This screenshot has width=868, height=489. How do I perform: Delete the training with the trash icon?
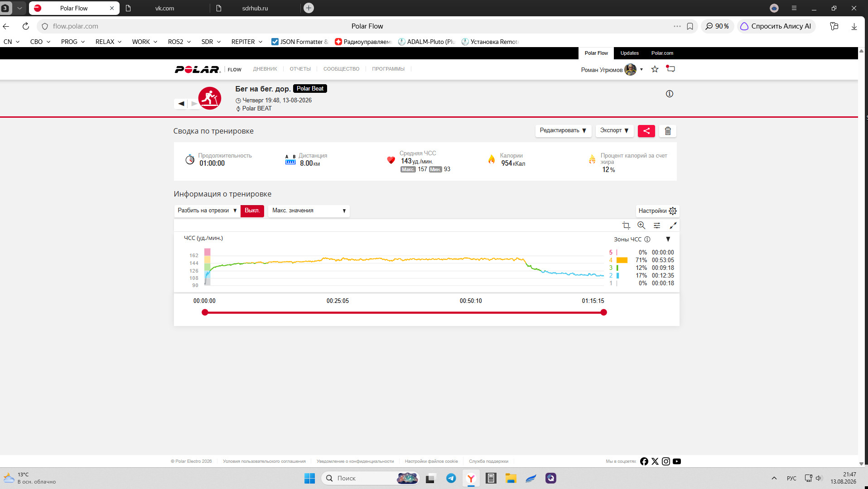[668, 131]
